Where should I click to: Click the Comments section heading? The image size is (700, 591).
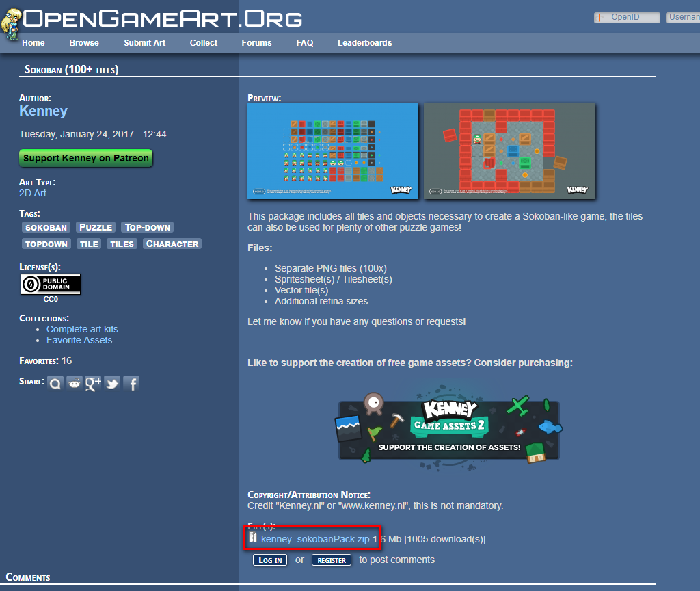(28, 577)
